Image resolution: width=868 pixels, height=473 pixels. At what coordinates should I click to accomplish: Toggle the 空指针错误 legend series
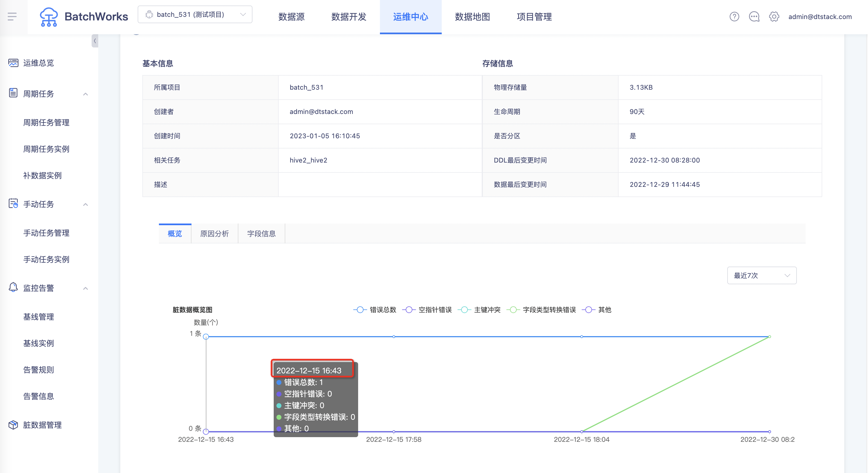click(x=427, y=309)
